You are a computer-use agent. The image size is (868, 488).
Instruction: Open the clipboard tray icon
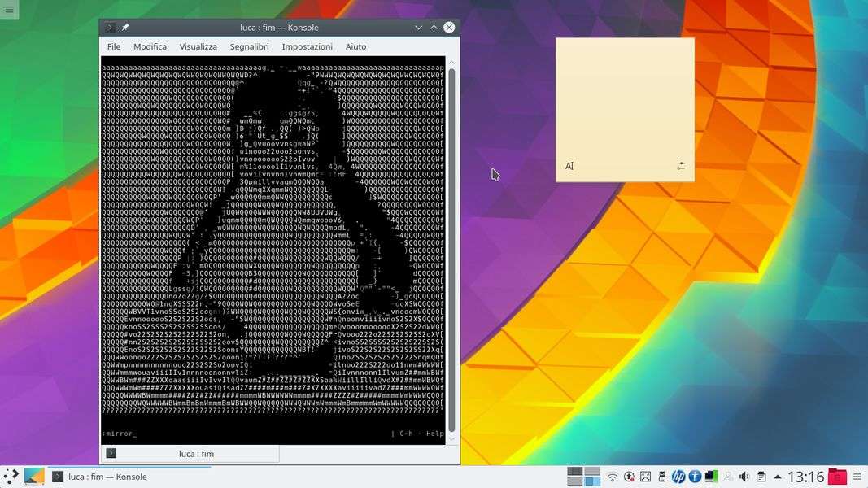(761, 477)
